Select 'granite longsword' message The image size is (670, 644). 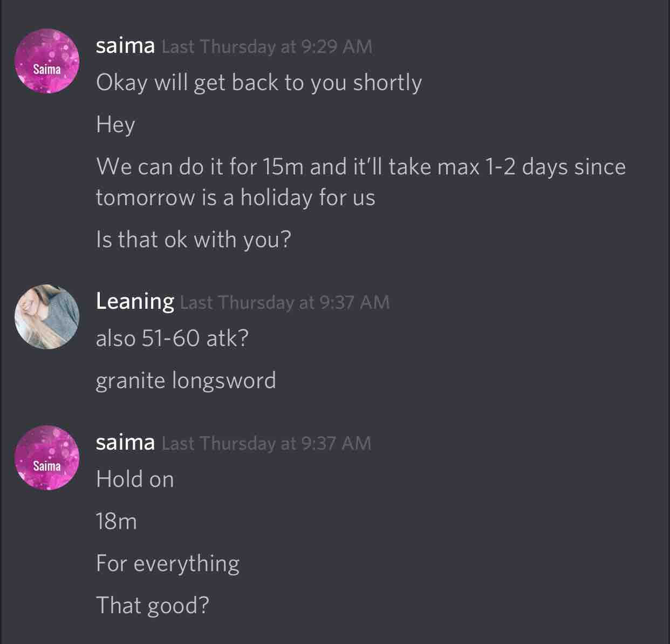[x=186, y=381]
